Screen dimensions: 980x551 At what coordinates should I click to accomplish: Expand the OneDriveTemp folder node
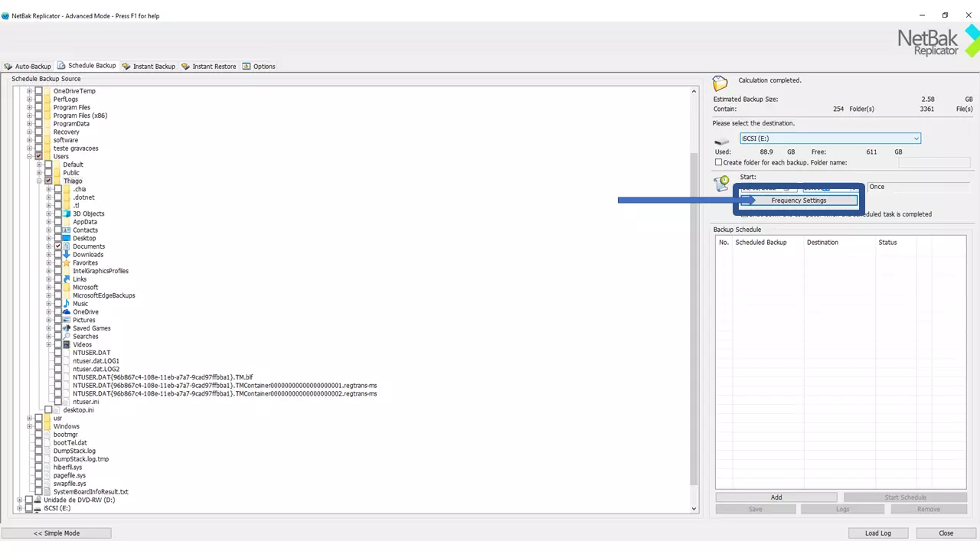click(29, 91)
